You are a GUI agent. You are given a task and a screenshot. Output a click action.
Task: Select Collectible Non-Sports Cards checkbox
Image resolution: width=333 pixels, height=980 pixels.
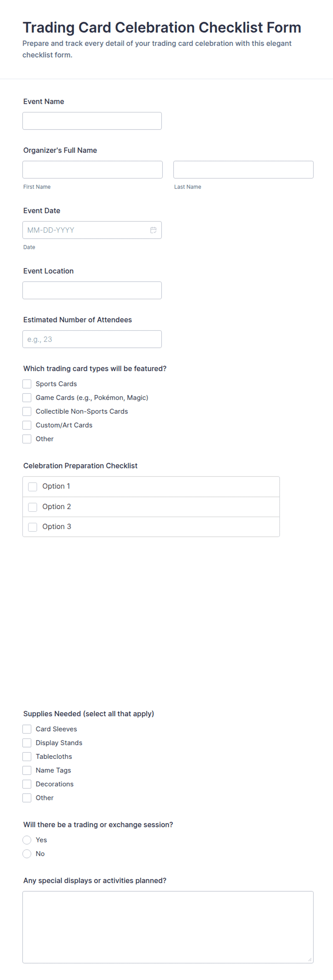(x=26, y=411)
